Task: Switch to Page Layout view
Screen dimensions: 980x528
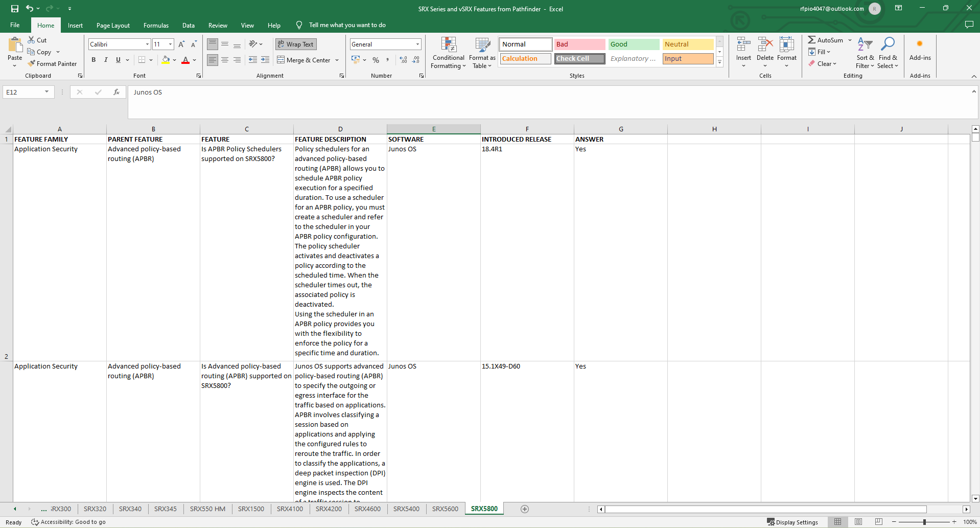Action: (x=858, y=522)
